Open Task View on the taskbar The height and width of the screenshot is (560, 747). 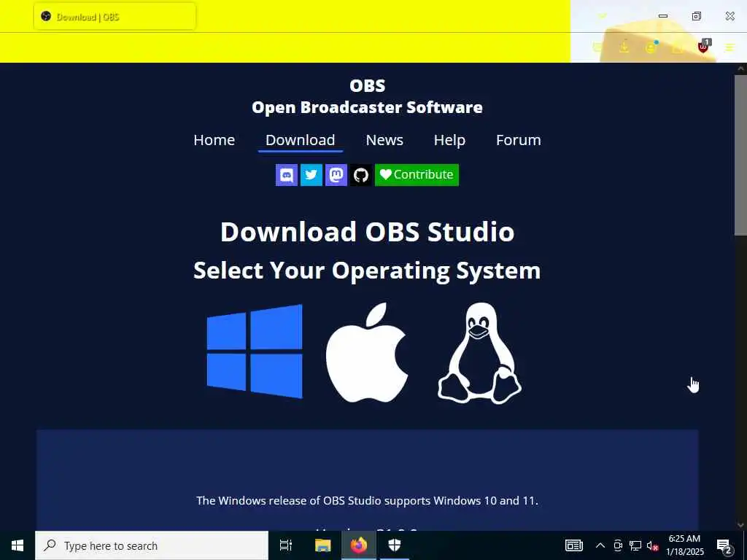[x=286, y=545]
